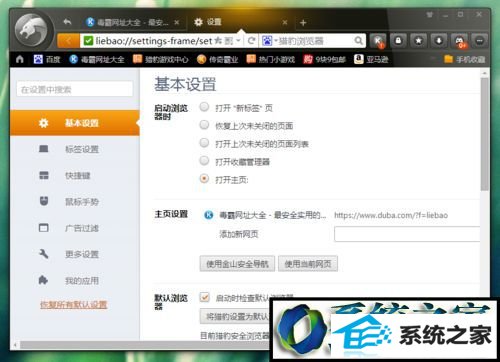Click the reload page icon
Screen dimensions: 500x362
(251, 41)
